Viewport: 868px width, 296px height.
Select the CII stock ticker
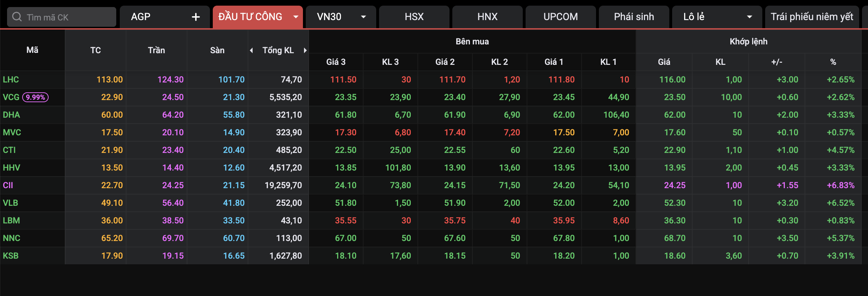[x=8, y=185]
